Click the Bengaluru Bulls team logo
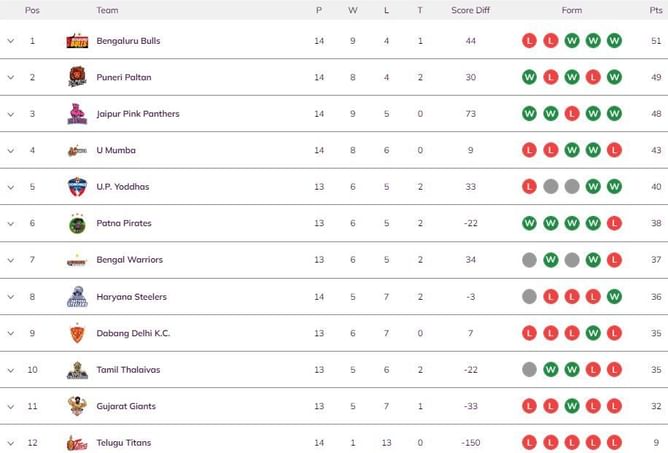This screenshot has width=668, height=453. pos(77,41)
